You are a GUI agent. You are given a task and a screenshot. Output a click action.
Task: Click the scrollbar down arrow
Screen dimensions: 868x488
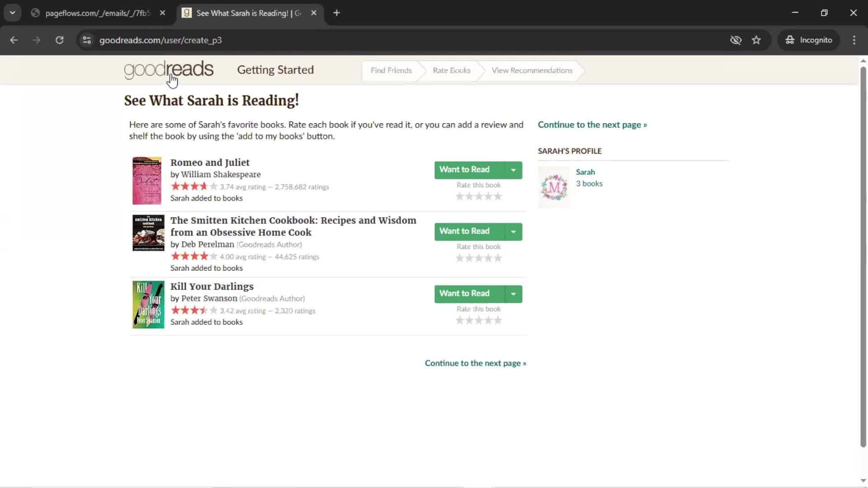[863, 481]
